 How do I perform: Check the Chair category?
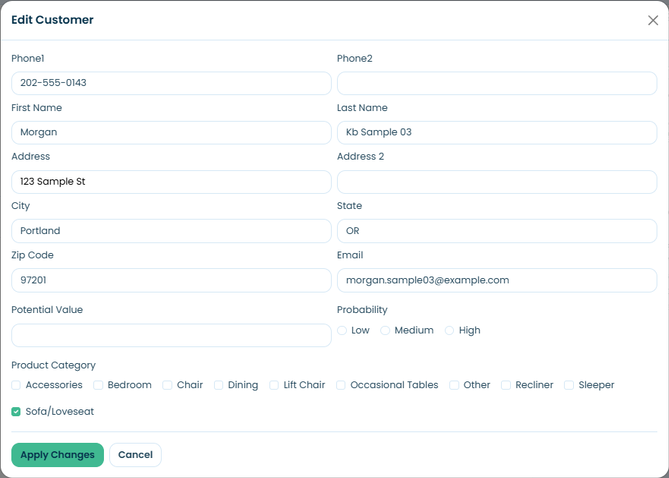click(x=167, y=385)
